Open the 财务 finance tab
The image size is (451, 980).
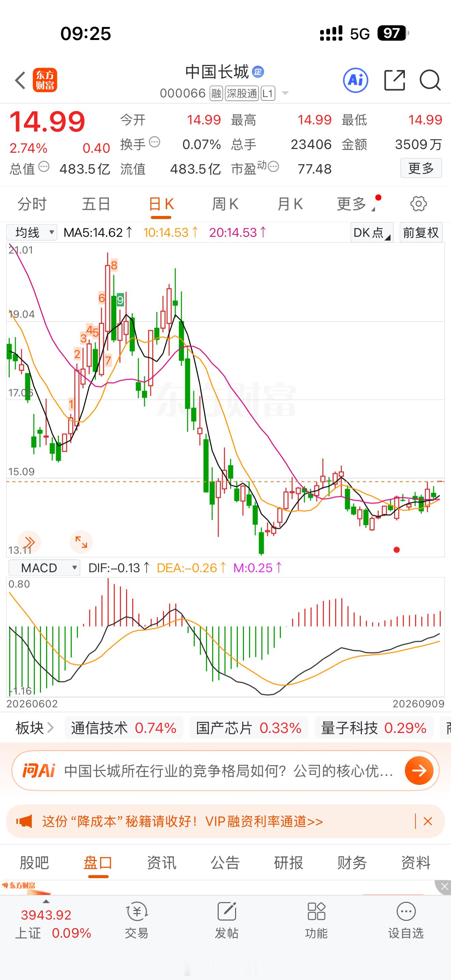[x=352, y=862]
